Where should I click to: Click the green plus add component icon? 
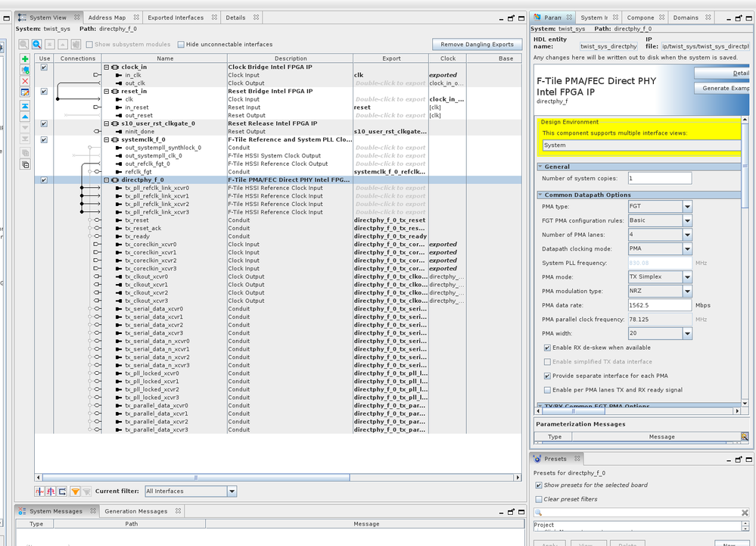[x=25, y=58]
